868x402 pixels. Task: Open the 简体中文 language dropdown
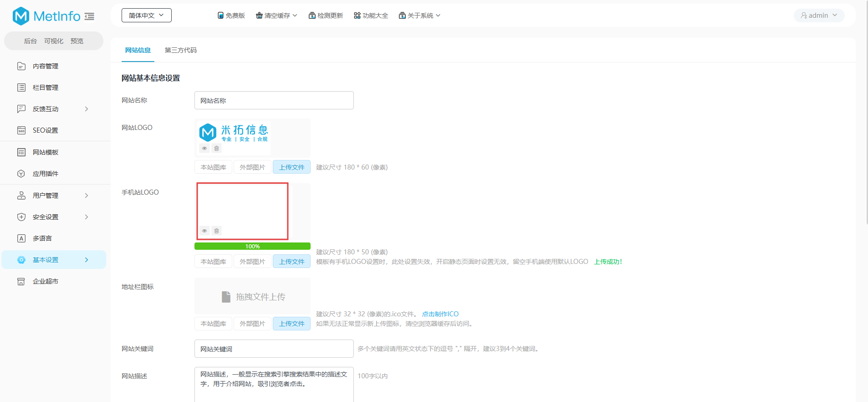[146, 15]
